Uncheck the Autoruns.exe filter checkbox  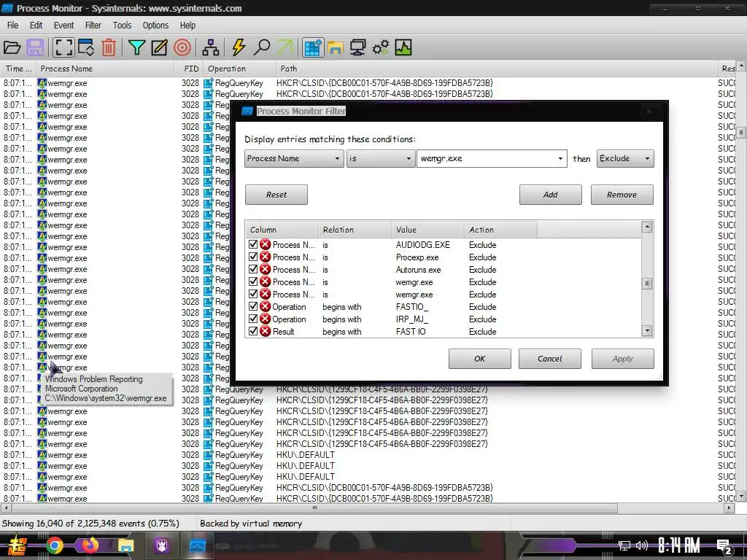(x=253, y=270)
